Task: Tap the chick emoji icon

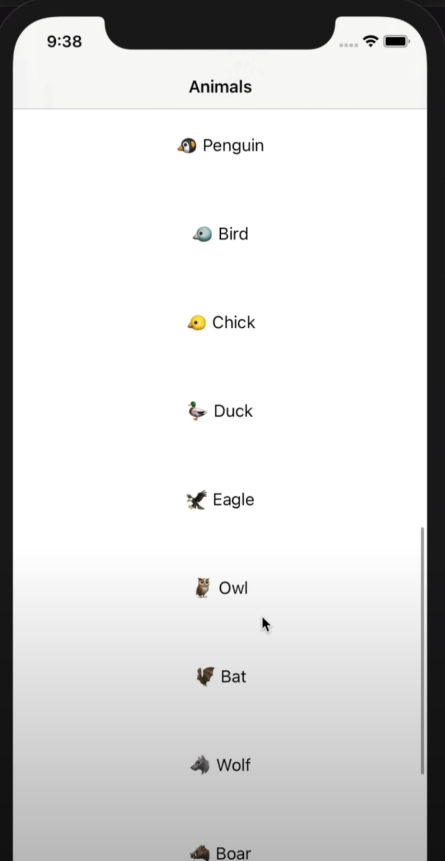Action: [x=197, y=323]
